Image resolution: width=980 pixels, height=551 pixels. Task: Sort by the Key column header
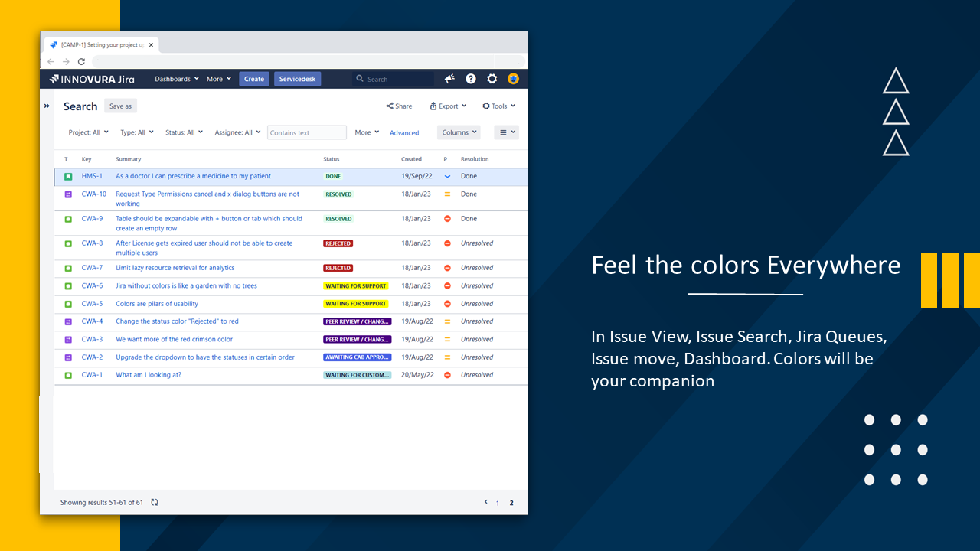pyautogui.click(x=87, y=159)
